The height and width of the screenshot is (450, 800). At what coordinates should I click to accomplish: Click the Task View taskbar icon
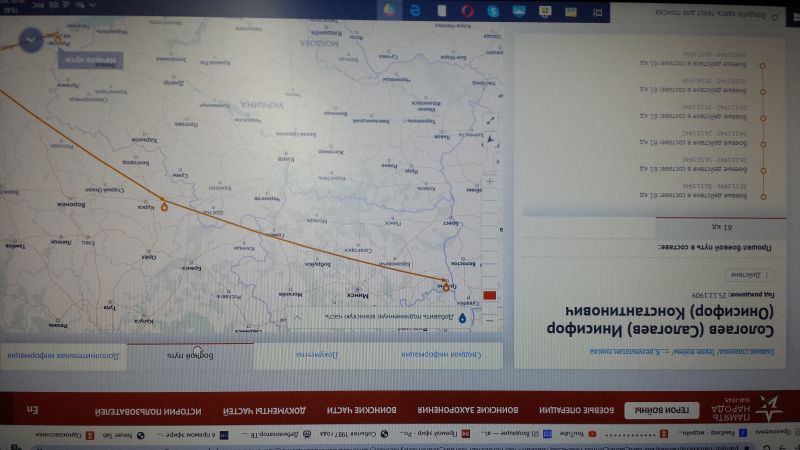pyautogui.click(x=597, y=12)
